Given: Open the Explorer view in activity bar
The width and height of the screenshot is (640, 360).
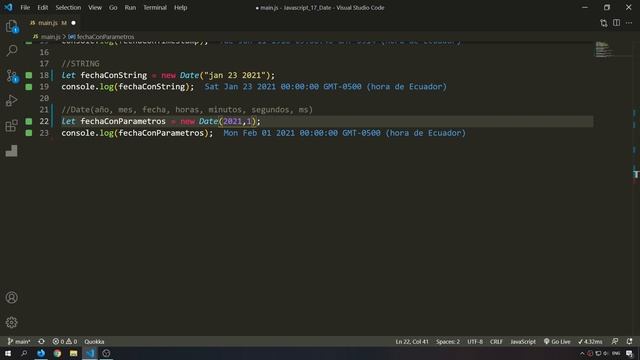Looking at the screenshot, I should [x=11, y=26].
